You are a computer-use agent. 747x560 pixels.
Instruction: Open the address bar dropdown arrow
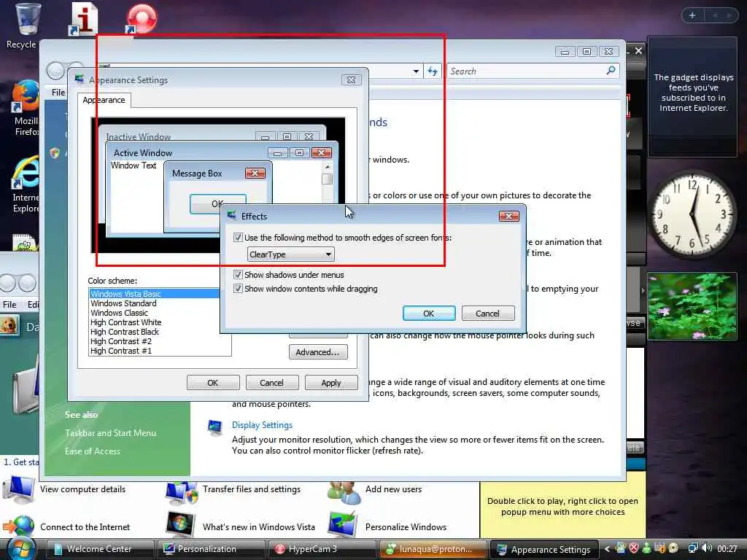coord(416,71)
